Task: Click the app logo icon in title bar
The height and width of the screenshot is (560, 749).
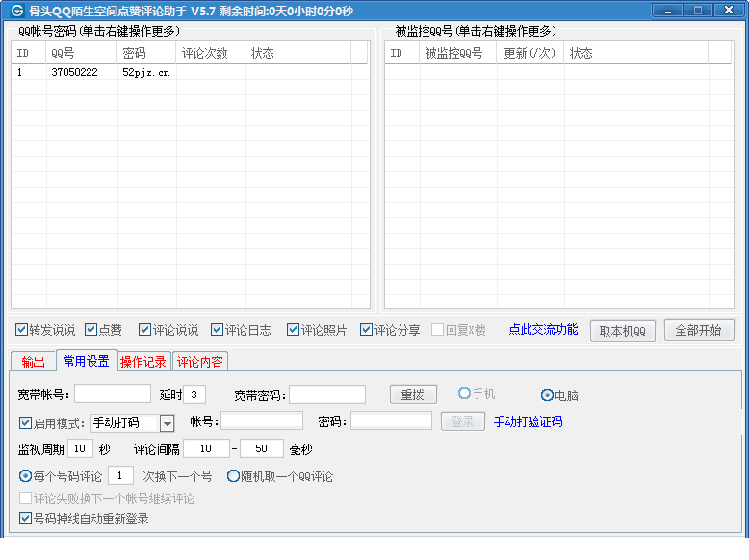Action: pyautogui.click(x=16, y=11)
